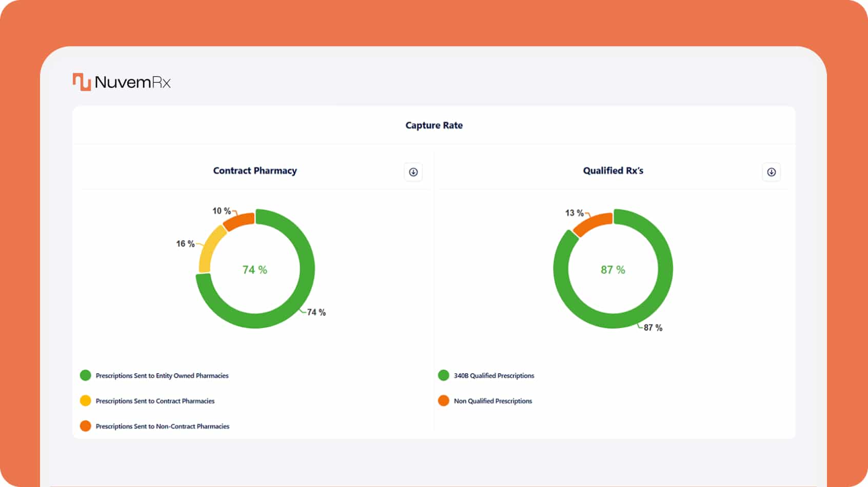
Task: Select the Contract Pharmacy panel title
Action: 255,171
